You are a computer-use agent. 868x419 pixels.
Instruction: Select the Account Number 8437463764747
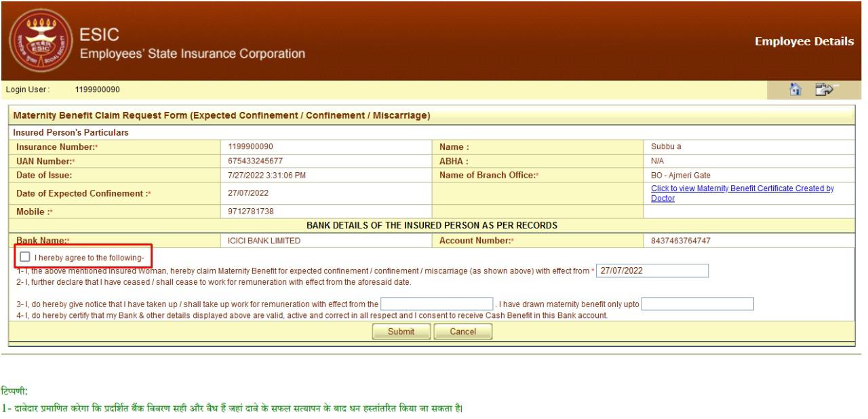pyautogui.click(x=679, y=242)
